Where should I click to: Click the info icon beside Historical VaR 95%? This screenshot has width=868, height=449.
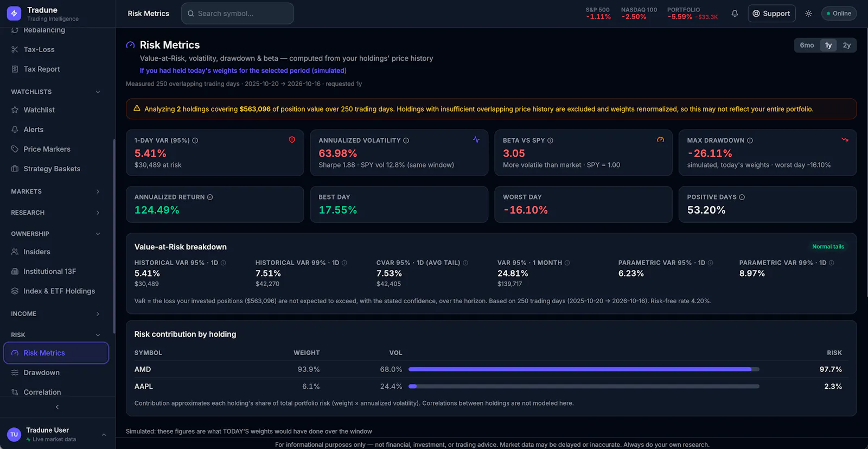tap(224, 263)
